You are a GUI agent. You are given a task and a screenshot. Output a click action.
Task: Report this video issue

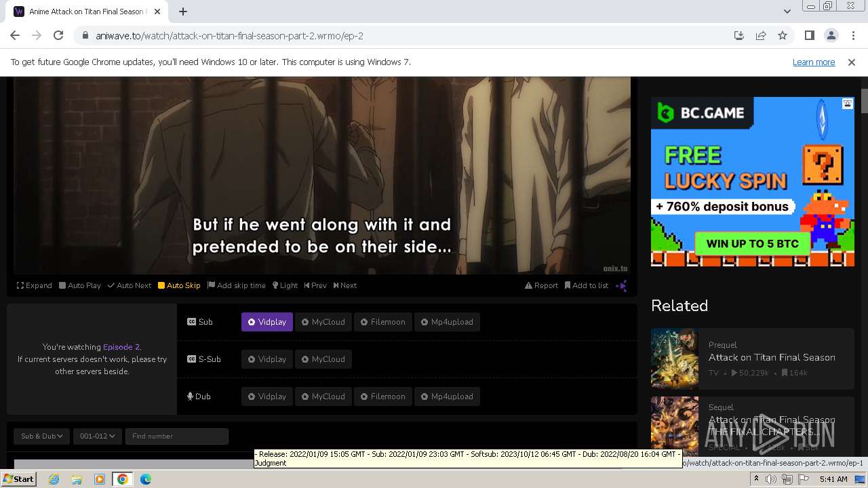pyautogui.click(x=541, y=285)
